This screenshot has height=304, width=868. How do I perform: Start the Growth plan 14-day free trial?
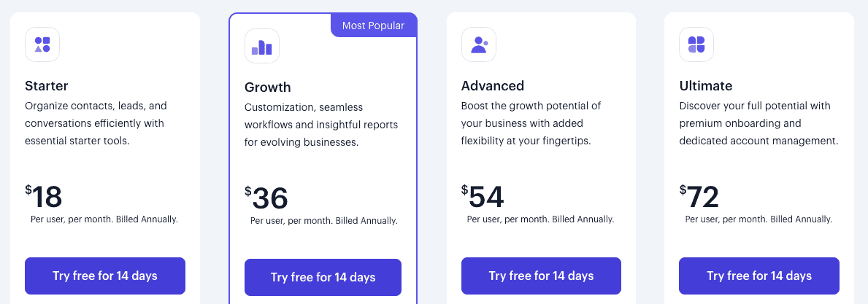[x=323, y=278]
